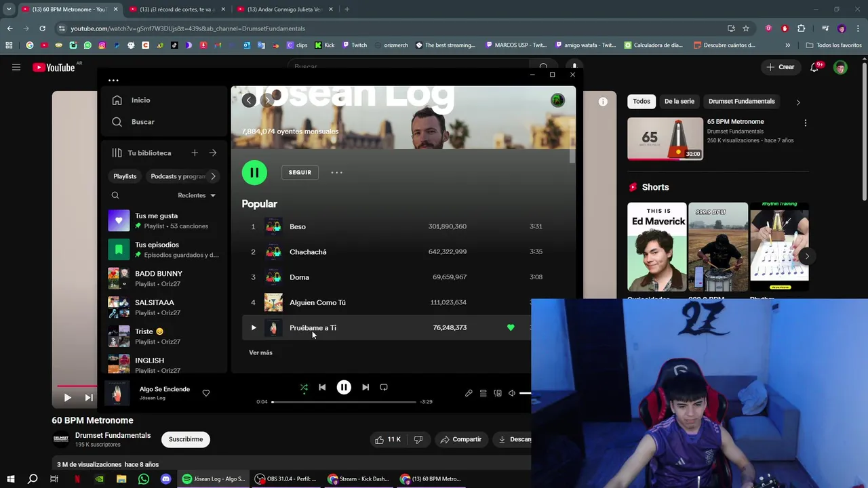The width and height of the screenshot is (868, 488).
Task: Open options for 65 BPM Metronome video
Action: point(806,123)
